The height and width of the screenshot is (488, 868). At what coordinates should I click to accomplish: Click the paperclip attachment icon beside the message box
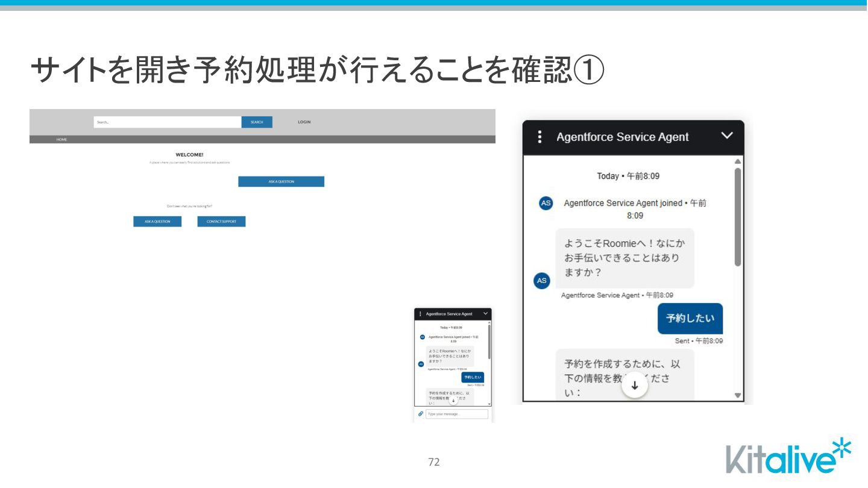tap(421, 414)
